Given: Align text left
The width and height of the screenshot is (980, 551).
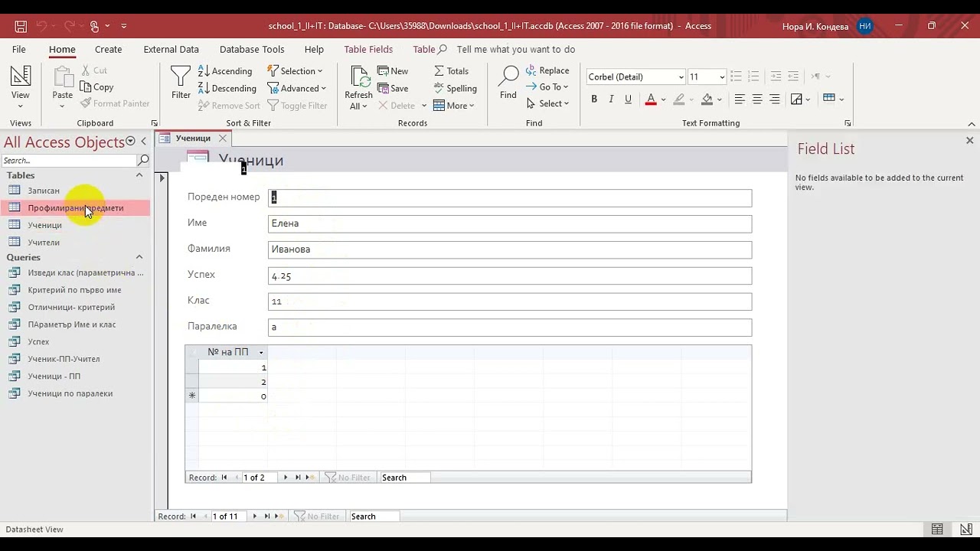Looking at the screenshot, I should click(740, 99).
